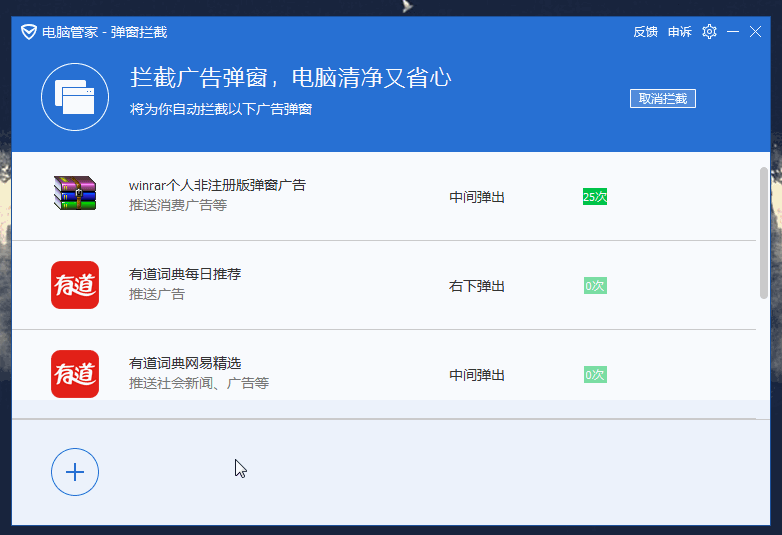The height and width of the screenshot is (535, 782).
Task: Select 有道词典网易精选 entry
Action: 384,374
